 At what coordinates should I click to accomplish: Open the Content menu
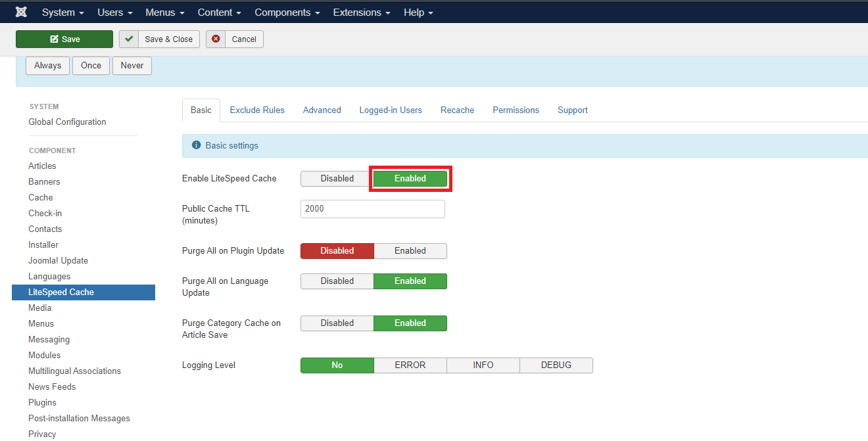pyautogui.click(x=219, y=12)
